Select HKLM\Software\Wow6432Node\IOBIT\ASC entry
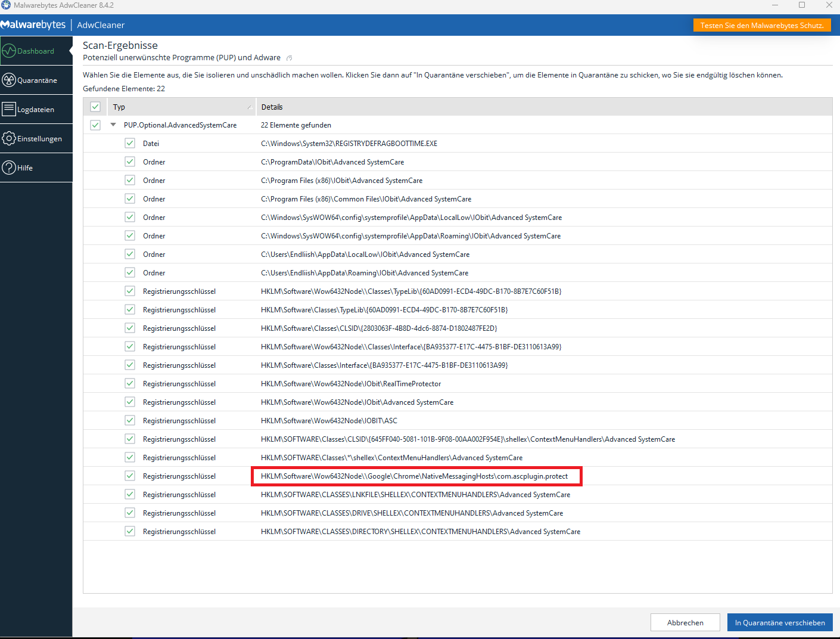 329,421
